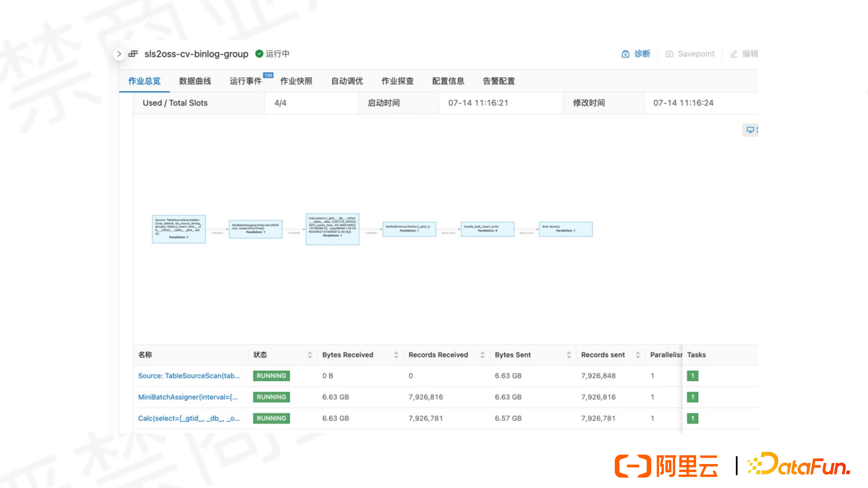Open the 运行事件 tab
This screenshot has height=488, width=868.
coord(246,81)
